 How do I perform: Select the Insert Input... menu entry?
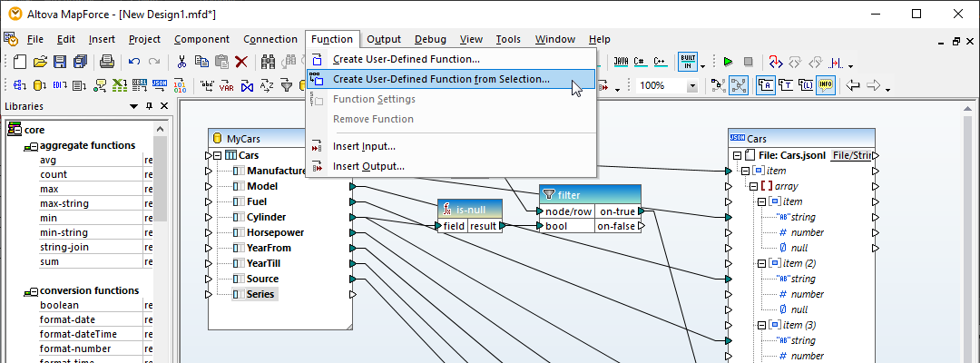tap(364, 146)
